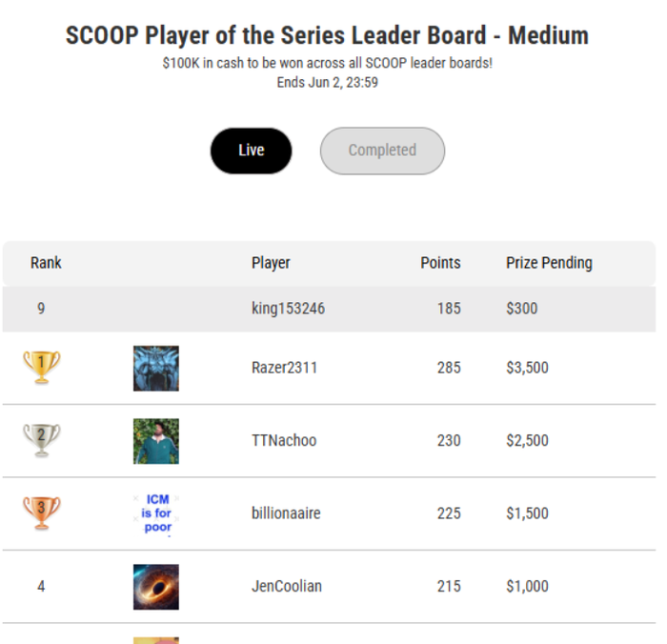Click the gold first-place trophy icon

tap(41, 367)
